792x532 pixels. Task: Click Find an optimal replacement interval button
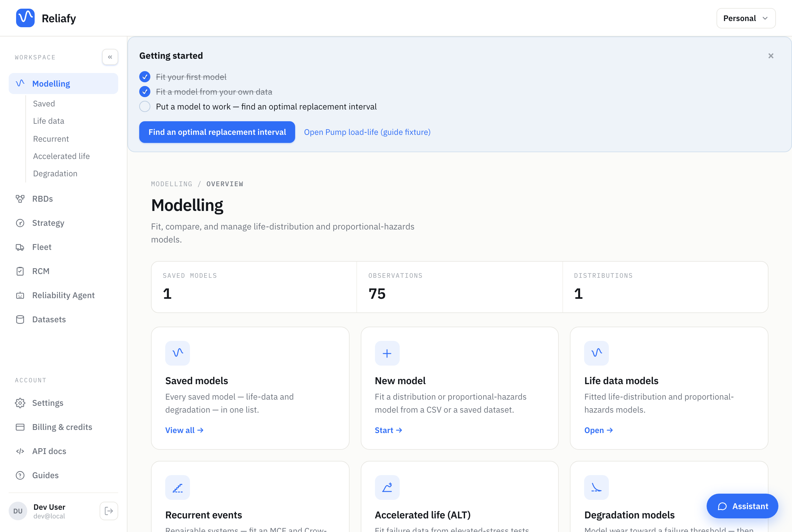pos(217,132)
